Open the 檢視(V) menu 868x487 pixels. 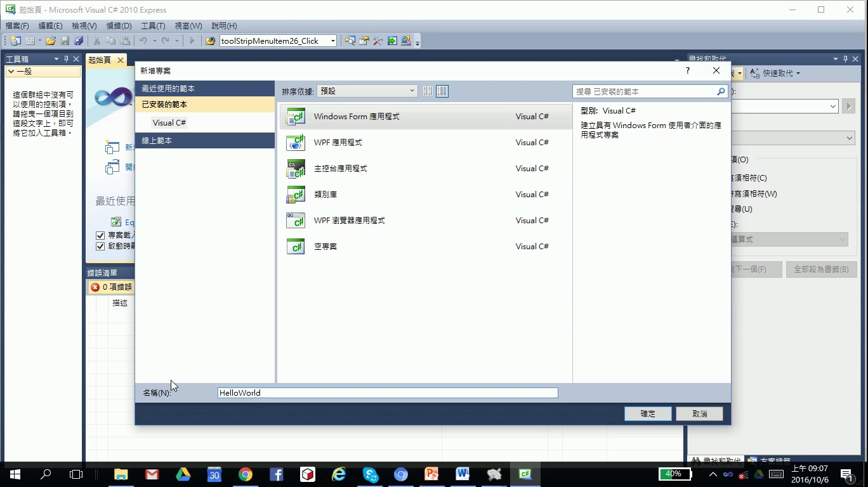[x=84, y=26]
